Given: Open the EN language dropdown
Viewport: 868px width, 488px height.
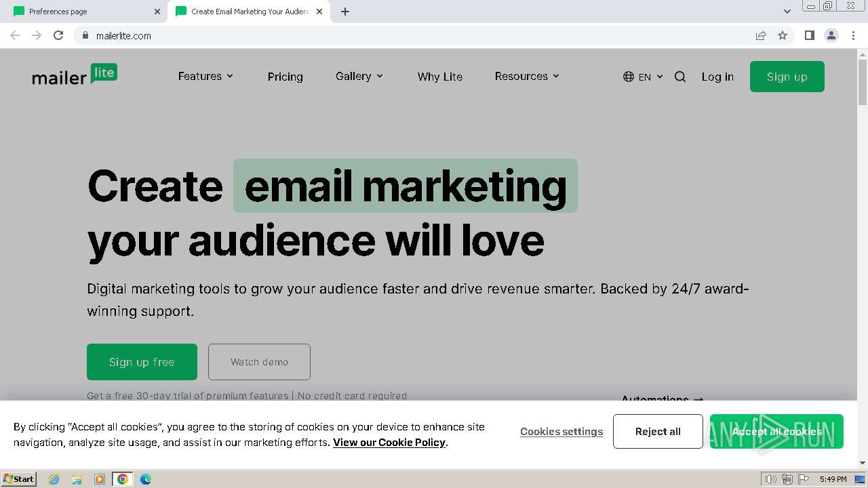Looking at the screenshot, I should click(651, 77).
